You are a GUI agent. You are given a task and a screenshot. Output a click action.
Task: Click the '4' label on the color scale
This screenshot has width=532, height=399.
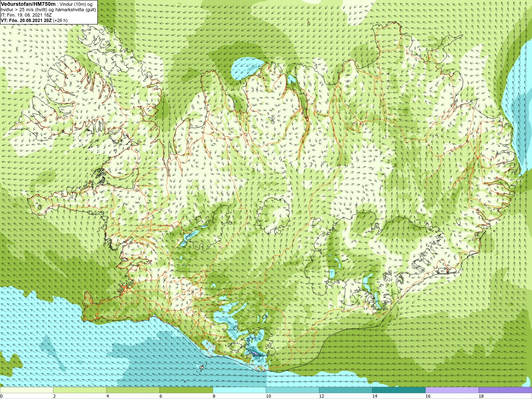pos(108,396)
